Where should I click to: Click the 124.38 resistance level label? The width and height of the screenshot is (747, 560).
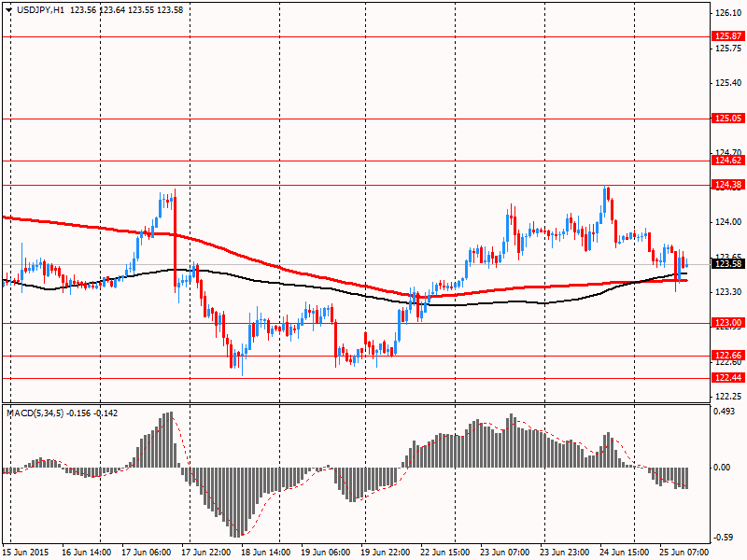pos(728,184)
